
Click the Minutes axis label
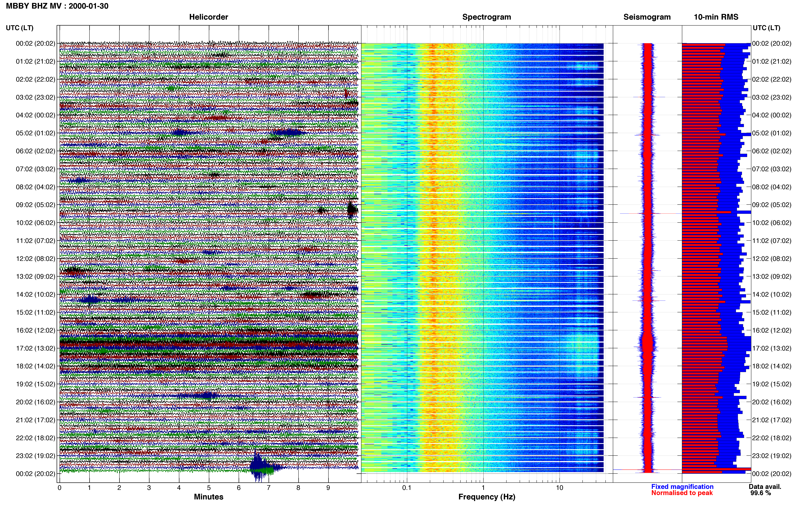click(x=209, y=497)
